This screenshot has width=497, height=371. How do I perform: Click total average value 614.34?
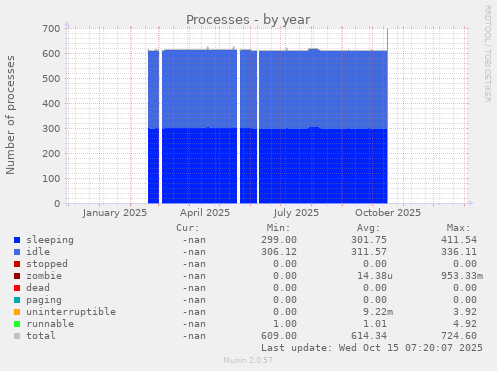pyautogui.click(x=369, y=336)
